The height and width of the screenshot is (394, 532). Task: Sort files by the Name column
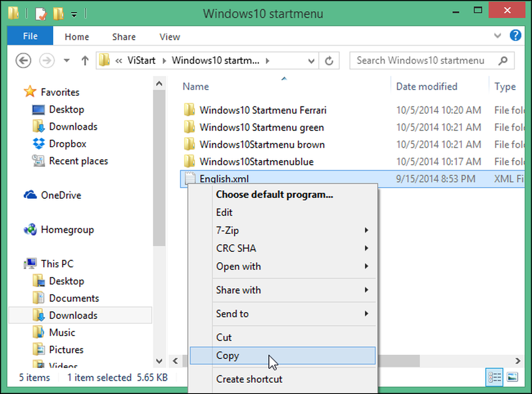pos(196,87)
